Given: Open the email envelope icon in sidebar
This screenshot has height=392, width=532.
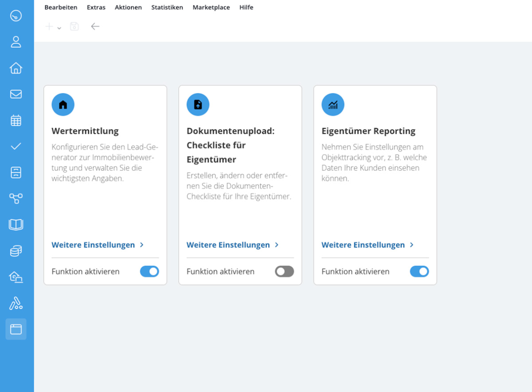Looking at the screenshot, I should point(16,94).
